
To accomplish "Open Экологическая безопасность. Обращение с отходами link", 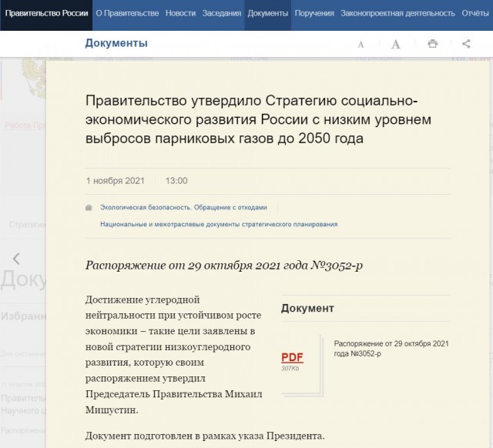I will pos(183,207).
